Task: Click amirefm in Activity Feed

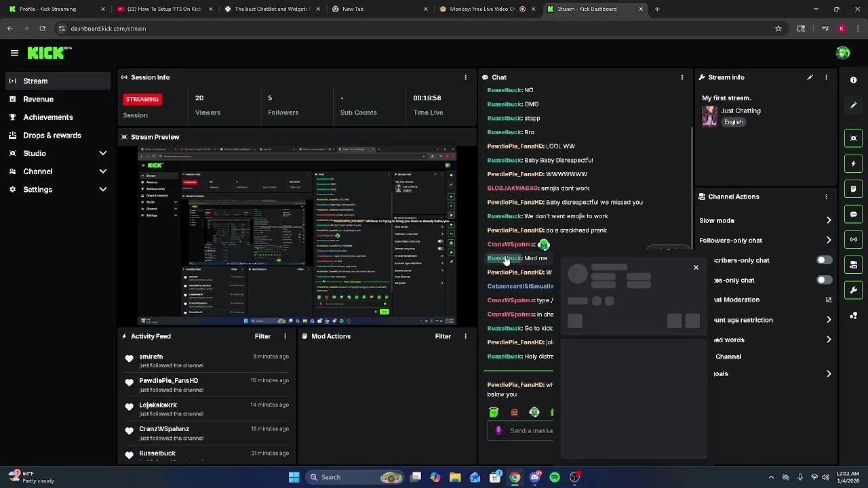Action: point(151,357)
